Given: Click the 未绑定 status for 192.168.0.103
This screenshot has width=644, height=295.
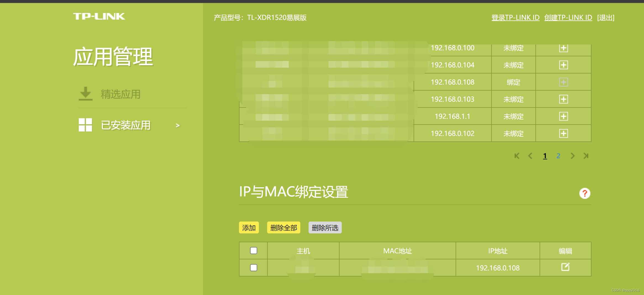Looking at the screenshot, I should point(514,99).
